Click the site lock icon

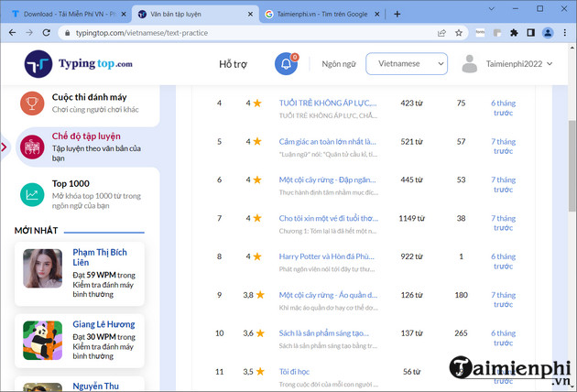67,33
